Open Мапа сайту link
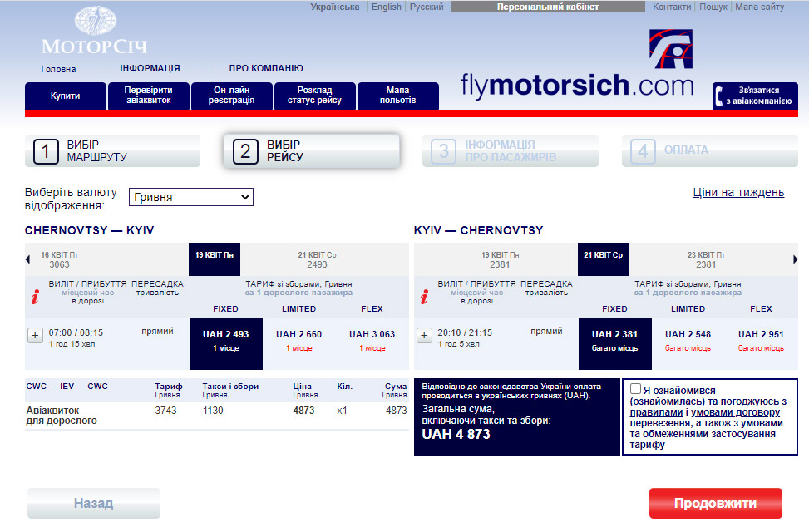This screenshot has height=532, width=809. click(x=759, y=7)
